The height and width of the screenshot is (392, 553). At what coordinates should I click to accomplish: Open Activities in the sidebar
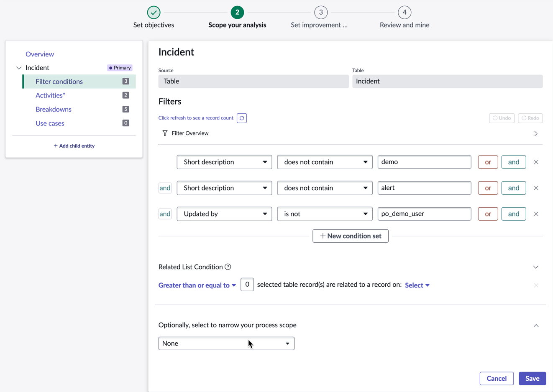pyautogui.click(x=50, y=95)
